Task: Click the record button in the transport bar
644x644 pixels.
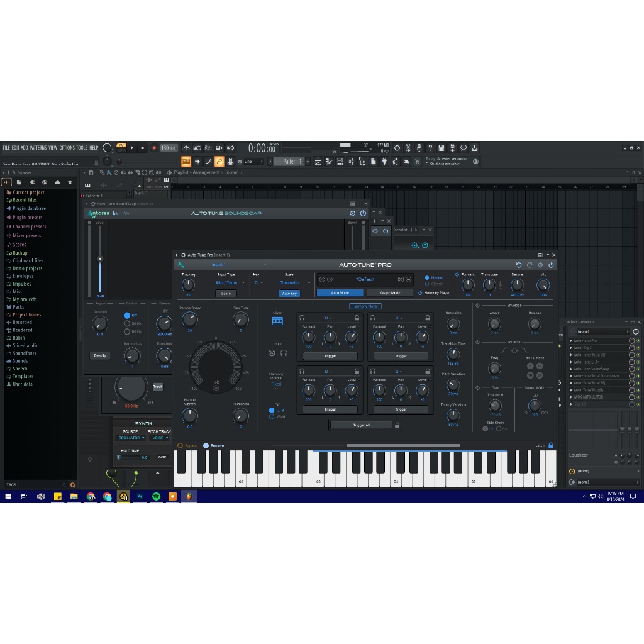Action: [153, 148]
